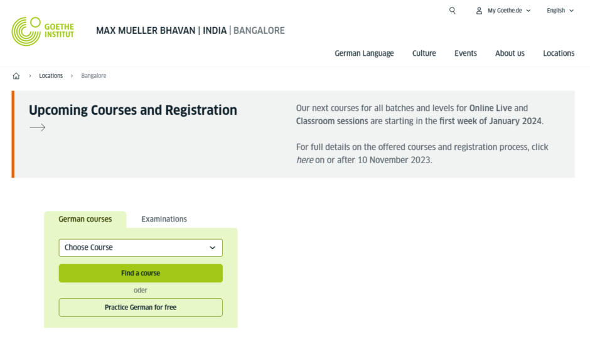
Task: Click the Find a course button
Action: [140, 273]
